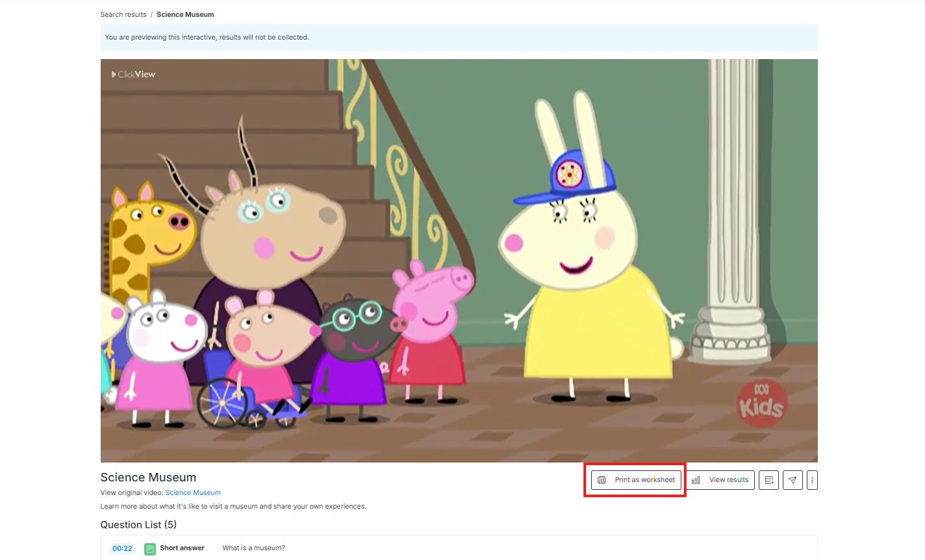This screenshot has width=925, height=560.
Task: Click the Peppa Pig video preview
Action: pos(459,261)
